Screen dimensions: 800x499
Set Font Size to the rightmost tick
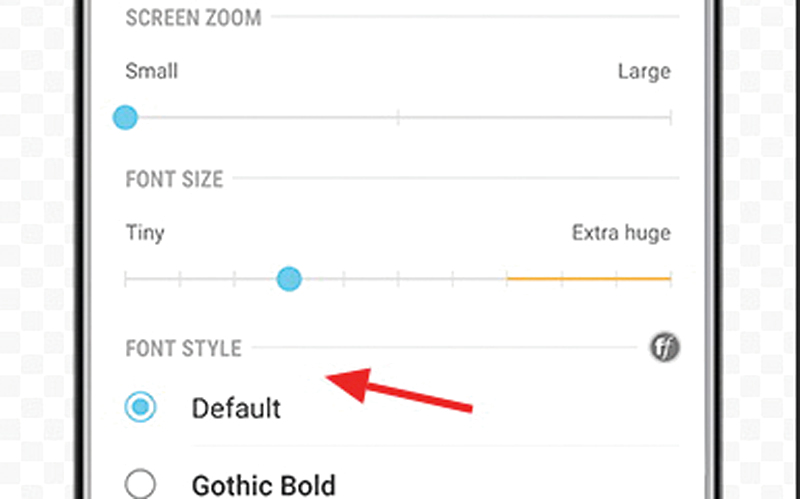pyautogui.click(x=670, y=278)
